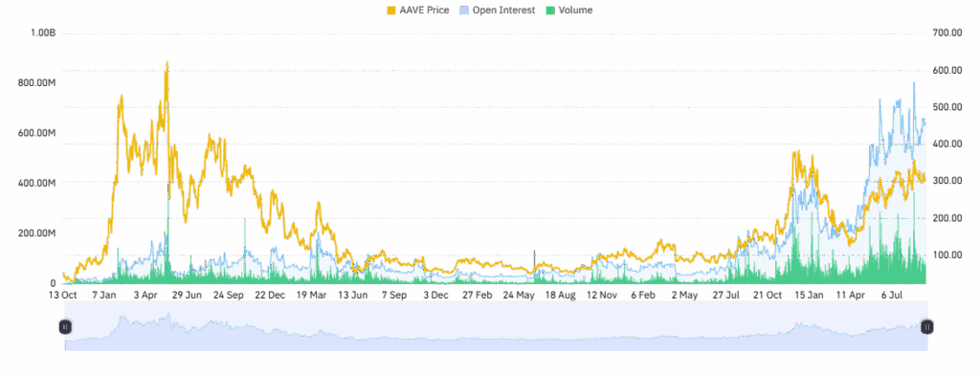
Task: Click the 6 Jul date label
Action: pyautogui.click(x=891, y=295)
